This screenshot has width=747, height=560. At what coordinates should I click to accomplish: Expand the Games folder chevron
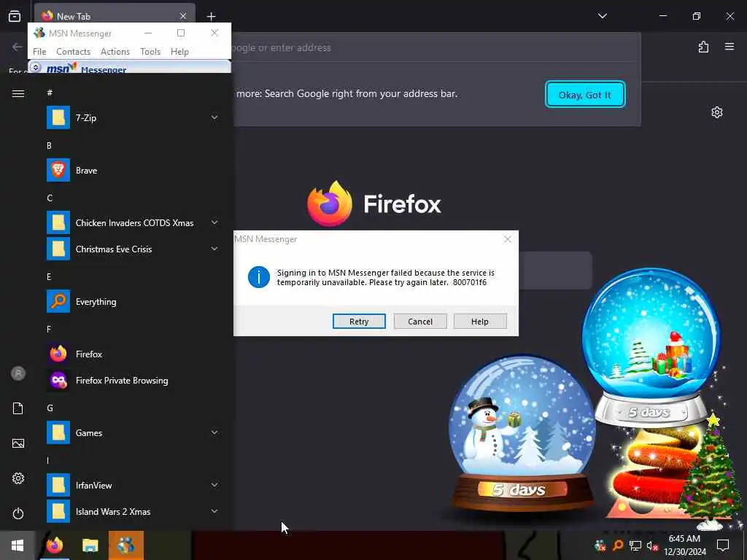coord(214,432)
